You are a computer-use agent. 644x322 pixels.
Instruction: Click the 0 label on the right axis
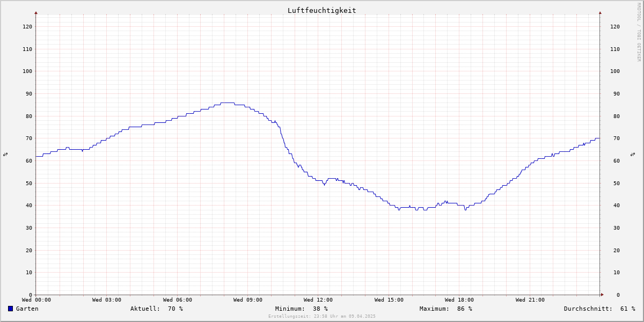[x=618, y=295]
